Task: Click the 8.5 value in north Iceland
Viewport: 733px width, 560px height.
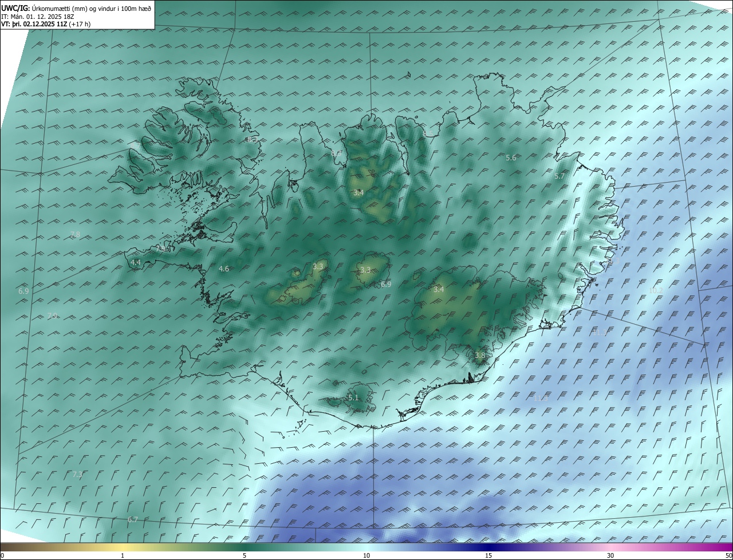Action: pos(429,133)
